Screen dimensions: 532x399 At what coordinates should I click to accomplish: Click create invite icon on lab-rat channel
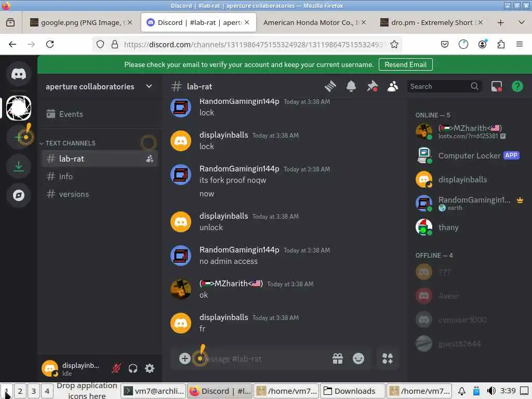150,159
